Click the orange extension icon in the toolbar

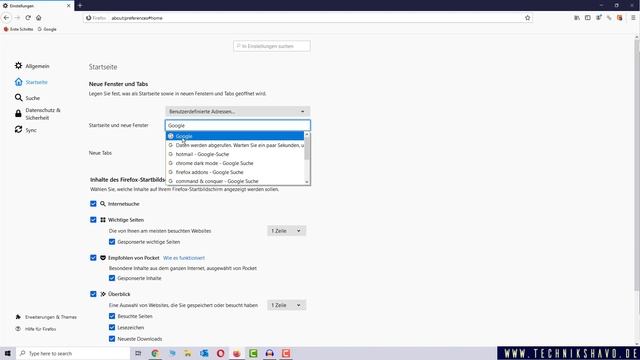coord(620,18)
